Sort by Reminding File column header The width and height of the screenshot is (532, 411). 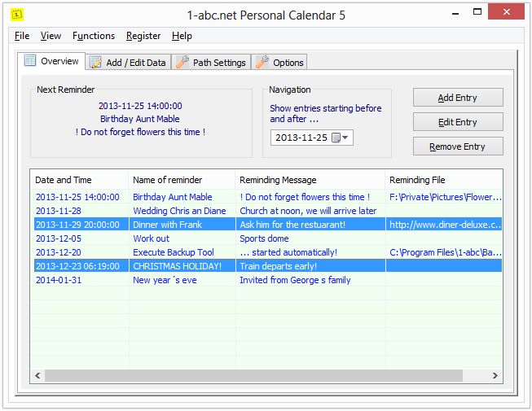(x=444, y=180)
